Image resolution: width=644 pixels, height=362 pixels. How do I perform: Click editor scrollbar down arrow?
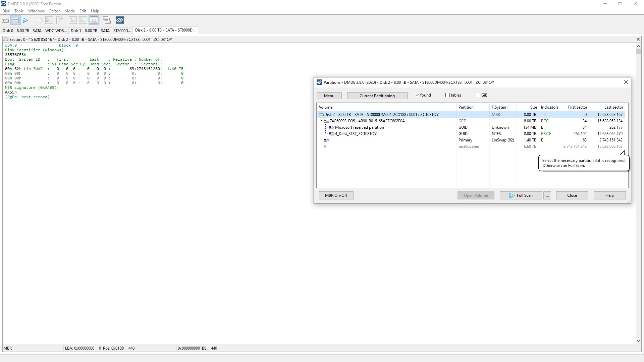point(638,341)
